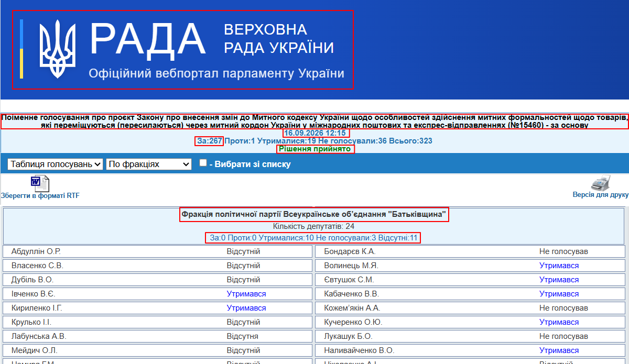
Task: Select deputy Дубіль В.О.
Action: coord(32,280)
